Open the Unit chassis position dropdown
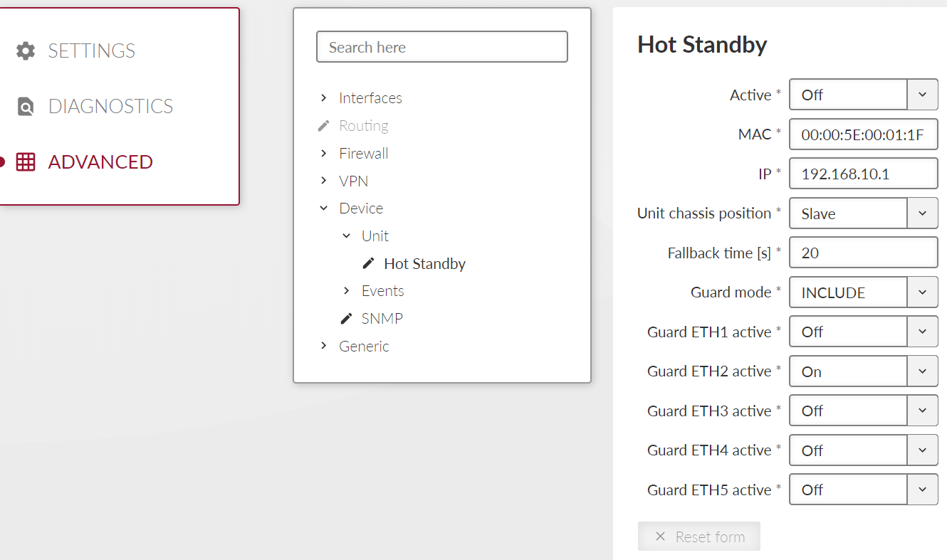 922,213
